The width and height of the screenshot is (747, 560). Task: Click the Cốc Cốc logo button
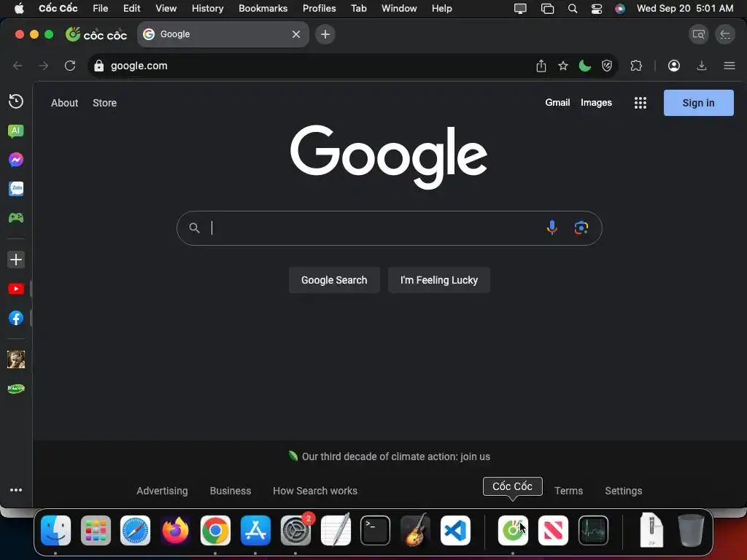click(96, 34)
